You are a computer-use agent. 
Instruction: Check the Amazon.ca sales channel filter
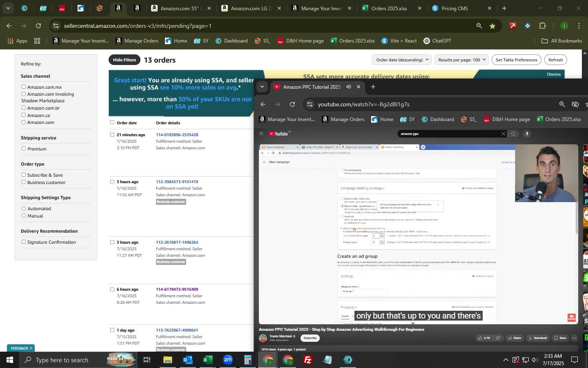pos(24,115)
